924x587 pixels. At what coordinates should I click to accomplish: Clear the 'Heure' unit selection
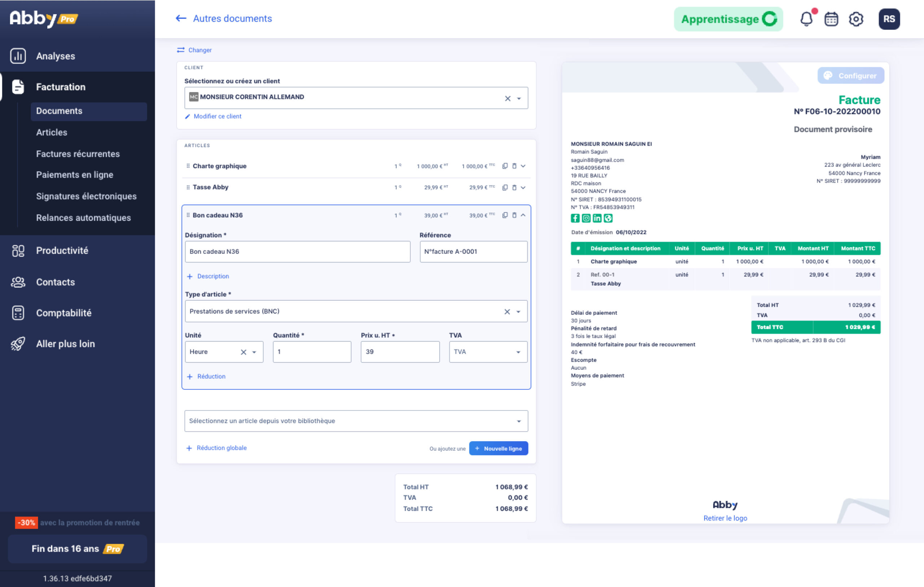click(244, 352)
